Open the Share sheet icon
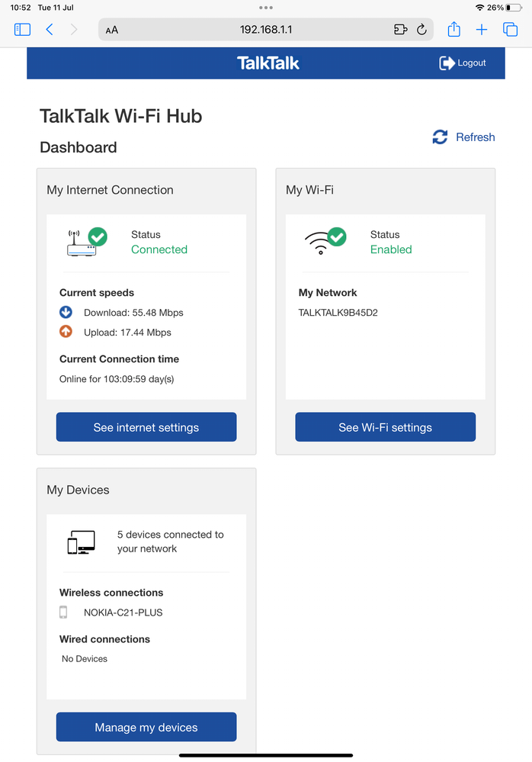This screenshot has height=762, width=532. [453, 30]
